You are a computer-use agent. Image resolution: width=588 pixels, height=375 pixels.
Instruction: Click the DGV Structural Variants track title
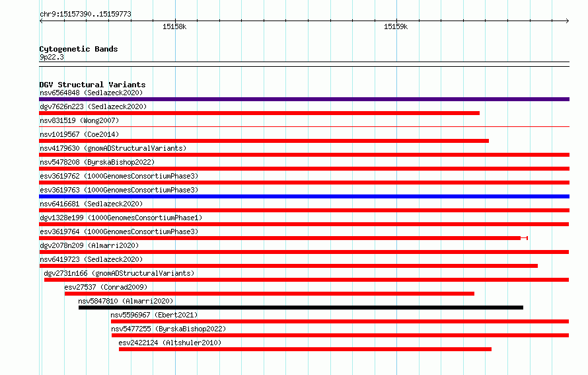click(92, 85)
